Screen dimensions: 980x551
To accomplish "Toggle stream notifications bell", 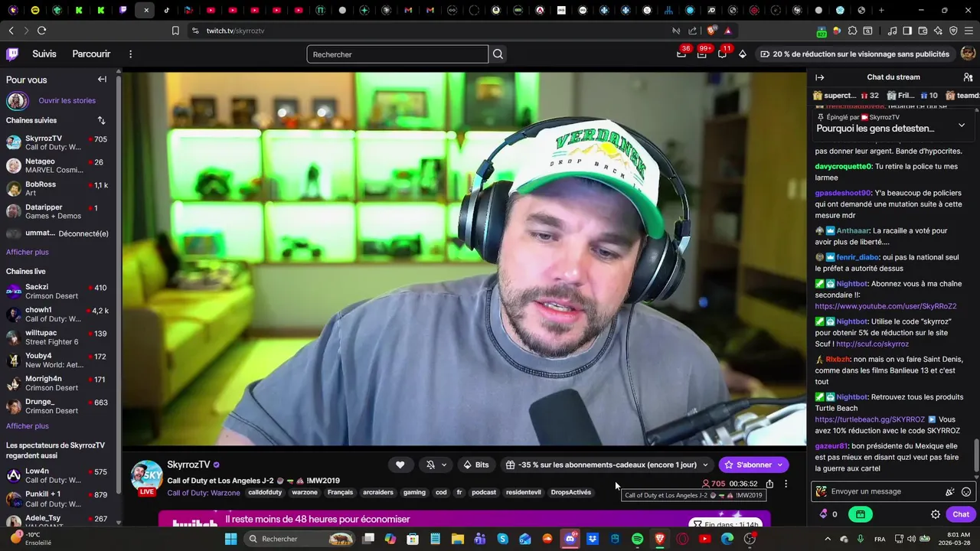I will 430,465.
